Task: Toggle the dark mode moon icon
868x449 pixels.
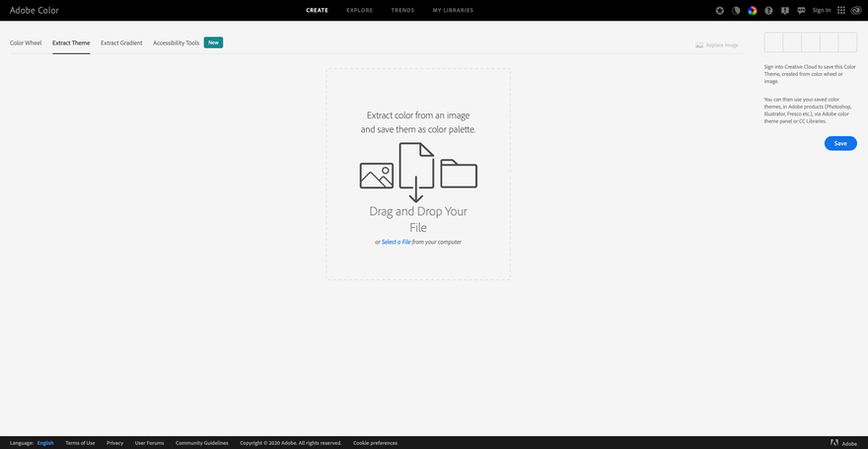Action: 736,11
